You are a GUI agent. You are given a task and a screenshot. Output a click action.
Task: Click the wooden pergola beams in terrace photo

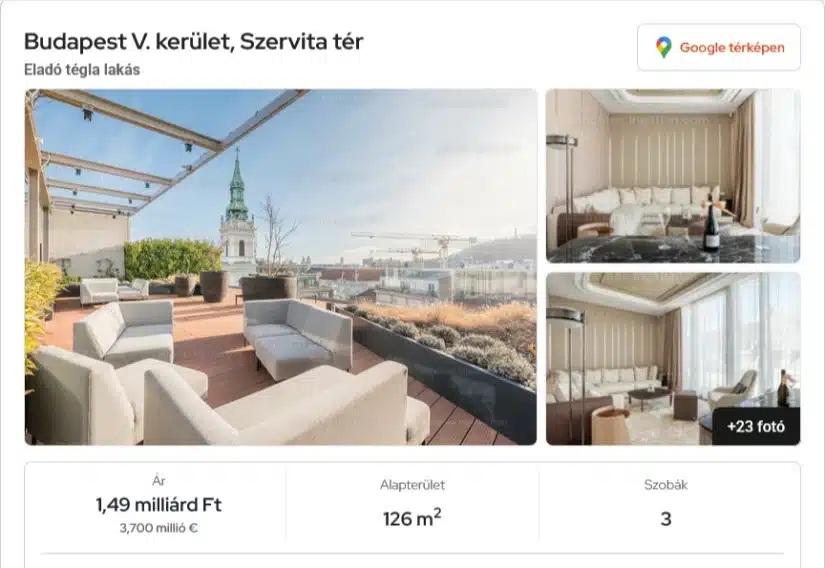pyautogui.click(x=158, y=141)
